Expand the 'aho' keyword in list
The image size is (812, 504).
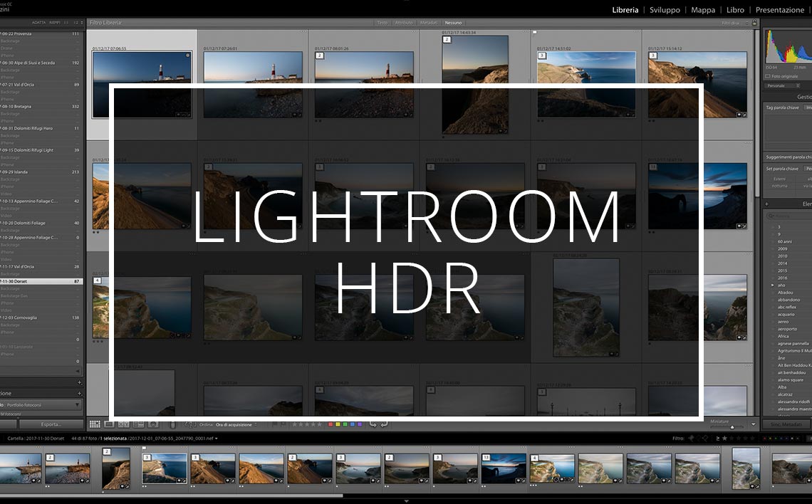click(773, 285)
